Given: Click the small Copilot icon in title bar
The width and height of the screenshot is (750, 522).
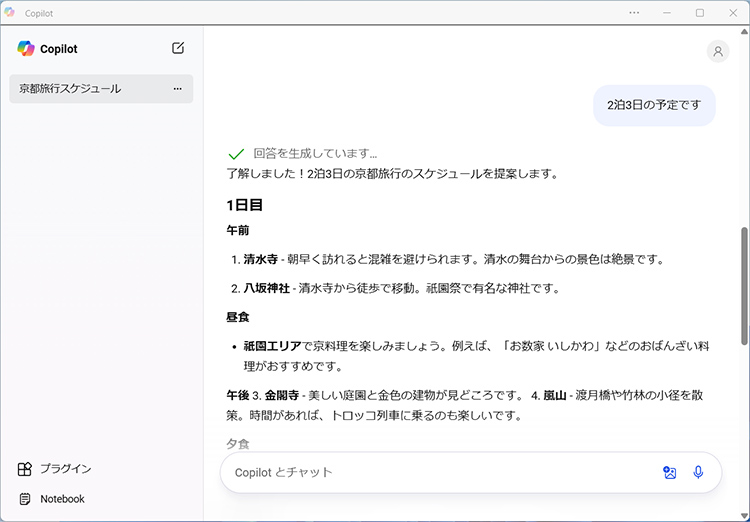Looking at the screenshot, I should [x=11, y=12].
